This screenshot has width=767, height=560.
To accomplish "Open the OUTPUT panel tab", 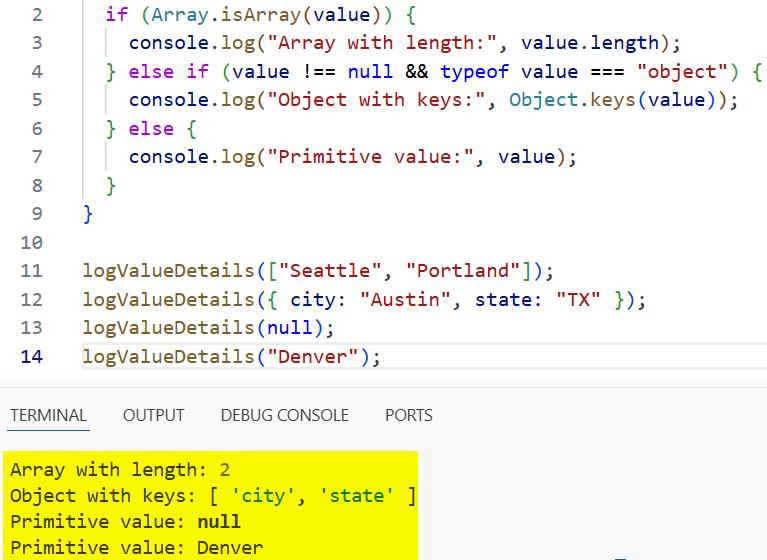I will [154, 415].
